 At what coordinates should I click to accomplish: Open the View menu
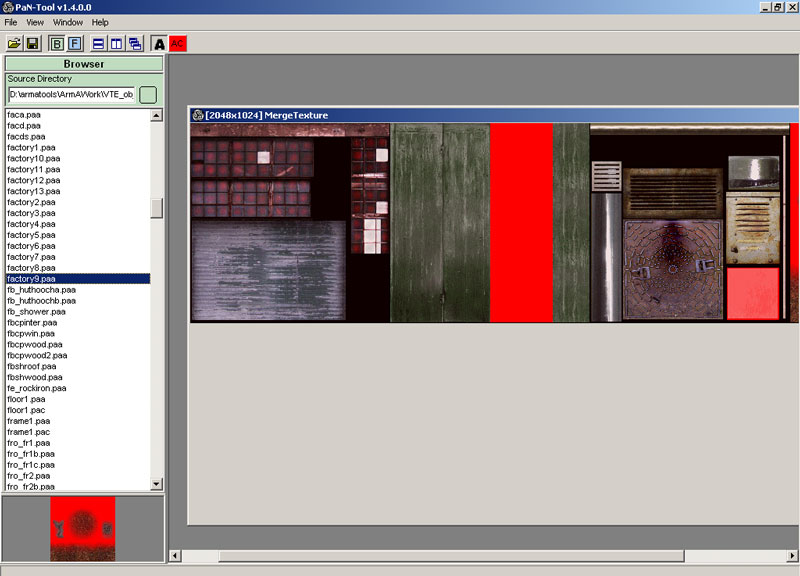point(37,22)
